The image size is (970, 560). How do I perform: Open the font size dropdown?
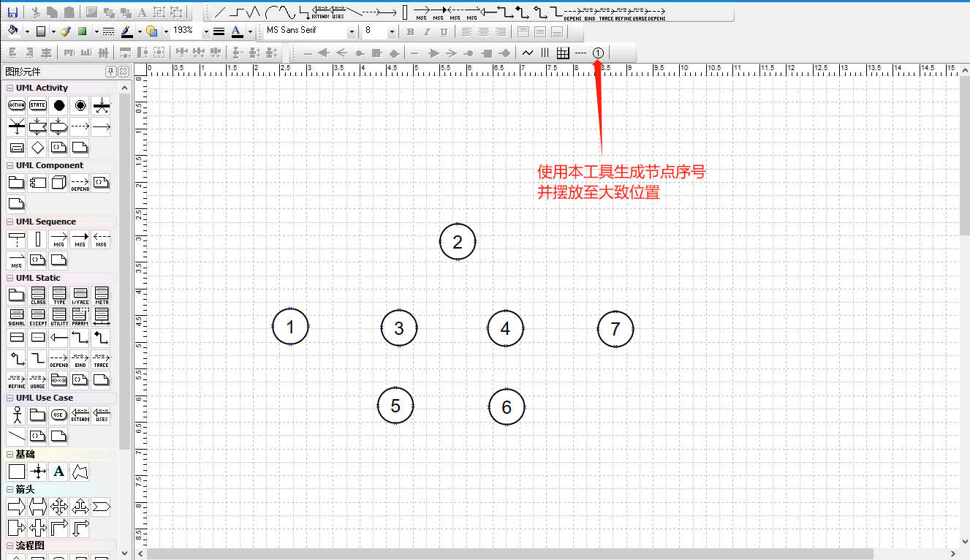point(391,31)
